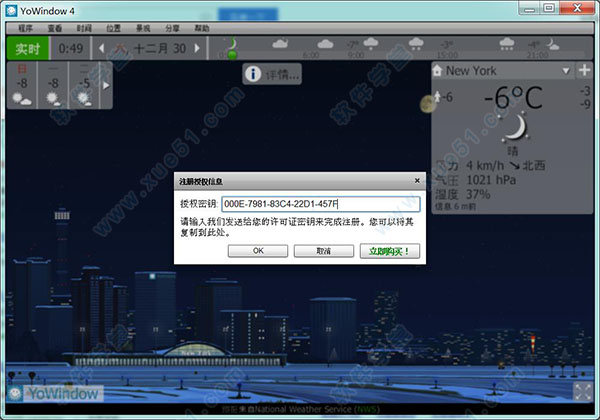Select Sunday forecast tile showing -8
This screenshot has height=420, width=600.
(x=22, y=85)
